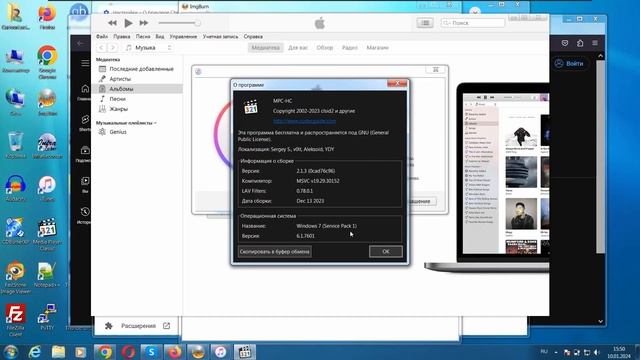Screen dimensions: 640x360
Task: Open the Правка menu in iTunes
Action: 122,36
